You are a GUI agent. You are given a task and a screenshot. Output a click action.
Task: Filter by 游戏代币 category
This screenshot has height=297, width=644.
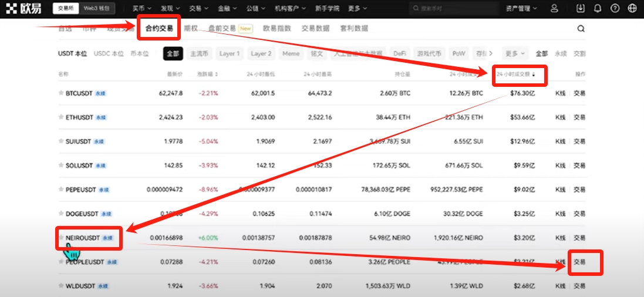(429, 53)
